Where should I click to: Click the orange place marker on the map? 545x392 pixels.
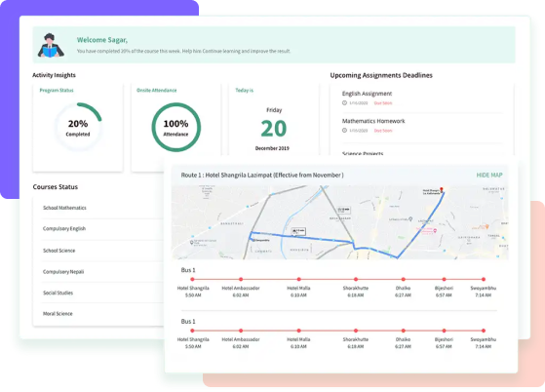click(x=487, y=226)
